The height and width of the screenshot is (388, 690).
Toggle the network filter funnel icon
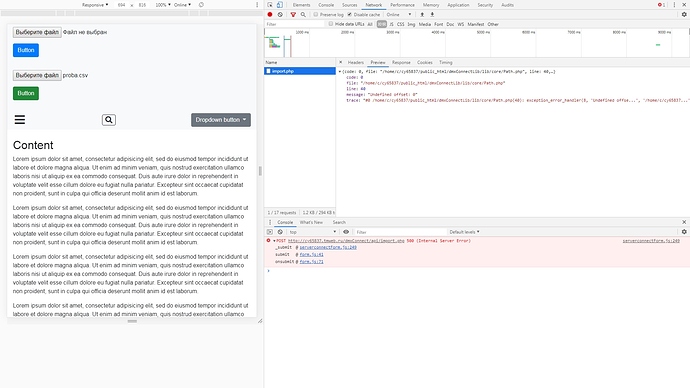tap(293, 15)
